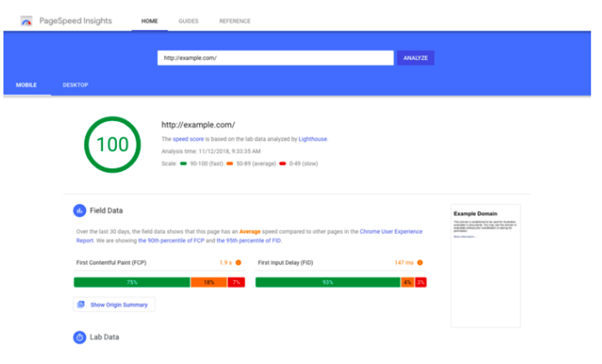
Task: Switch to the DESKTOP results tab
Action: [76, 85]
